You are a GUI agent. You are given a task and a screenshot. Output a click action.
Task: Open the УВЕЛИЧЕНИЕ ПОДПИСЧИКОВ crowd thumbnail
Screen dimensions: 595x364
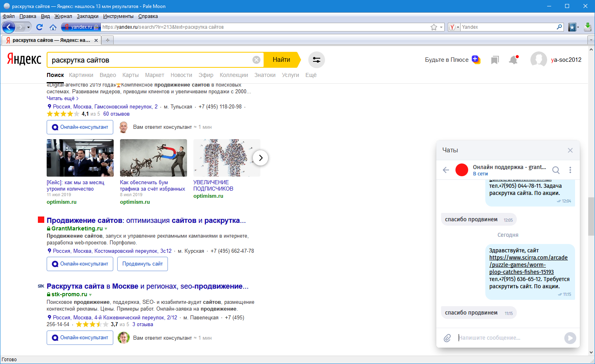click(227, 158)
